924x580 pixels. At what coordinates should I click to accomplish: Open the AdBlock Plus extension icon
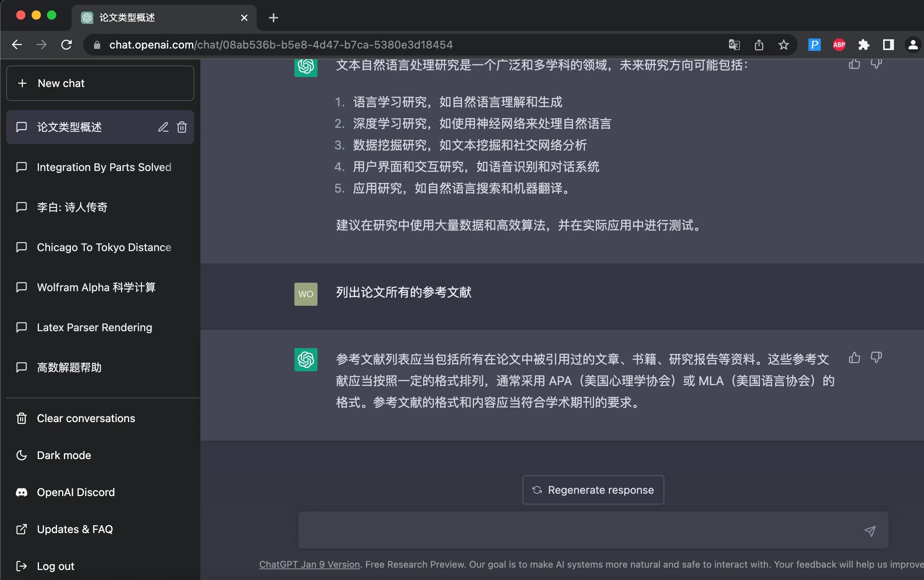tap(839, 44)
